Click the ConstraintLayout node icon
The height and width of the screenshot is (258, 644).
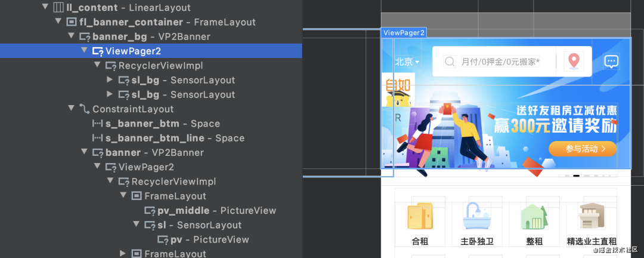[x=85, y=109]
